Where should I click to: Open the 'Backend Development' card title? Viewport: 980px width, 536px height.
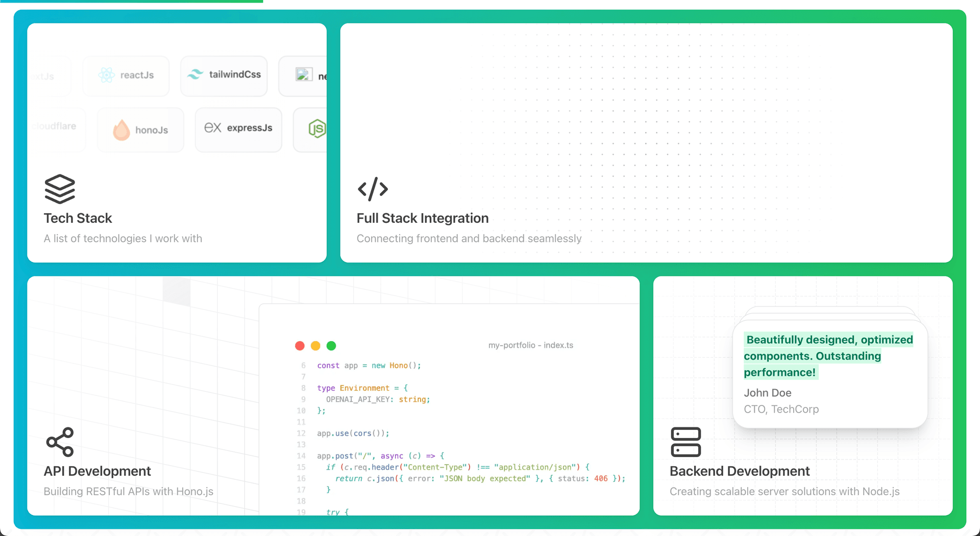point(739,471)
